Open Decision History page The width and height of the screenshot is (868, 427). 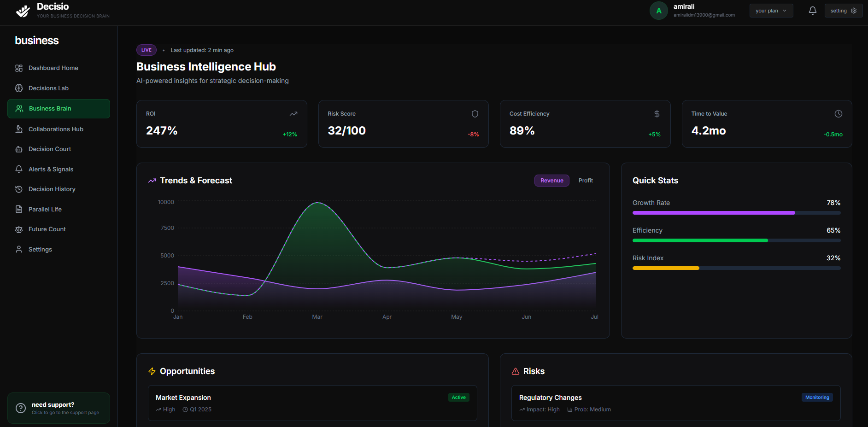pos(59,189)
